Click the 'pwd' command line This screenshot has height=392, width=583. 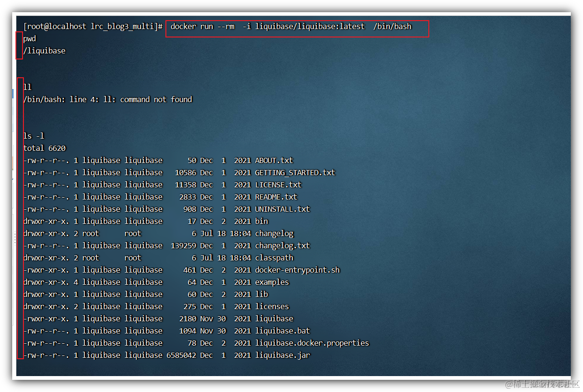point(30,39)
